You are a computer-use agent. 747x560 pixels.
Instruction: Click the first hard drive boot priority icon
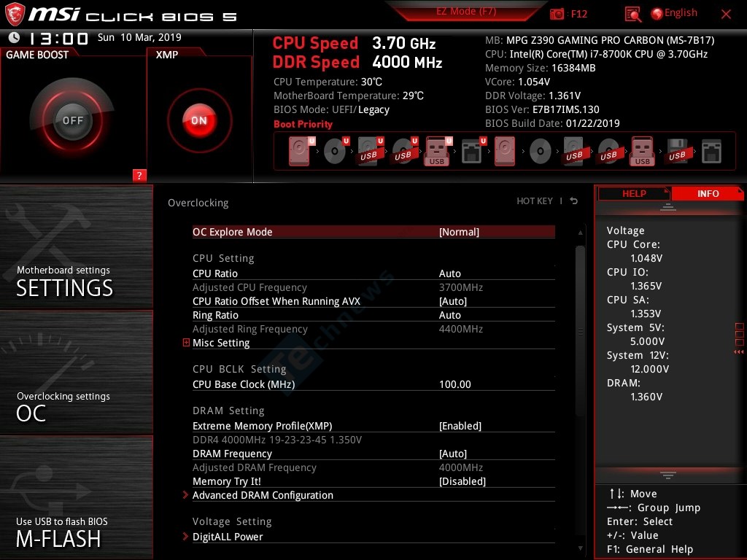(299, 152)
